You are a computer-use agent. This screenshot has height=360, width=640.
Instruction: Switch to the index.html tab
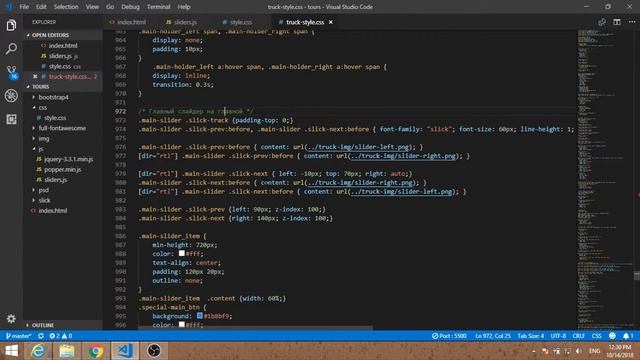click(x=131, y=22)
